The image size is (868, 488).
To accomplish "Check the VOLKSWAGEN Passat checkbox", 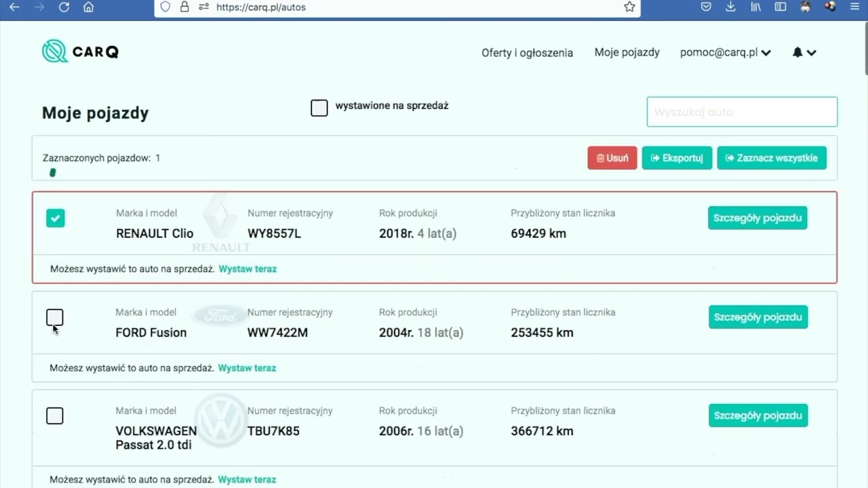I will 55,415.
